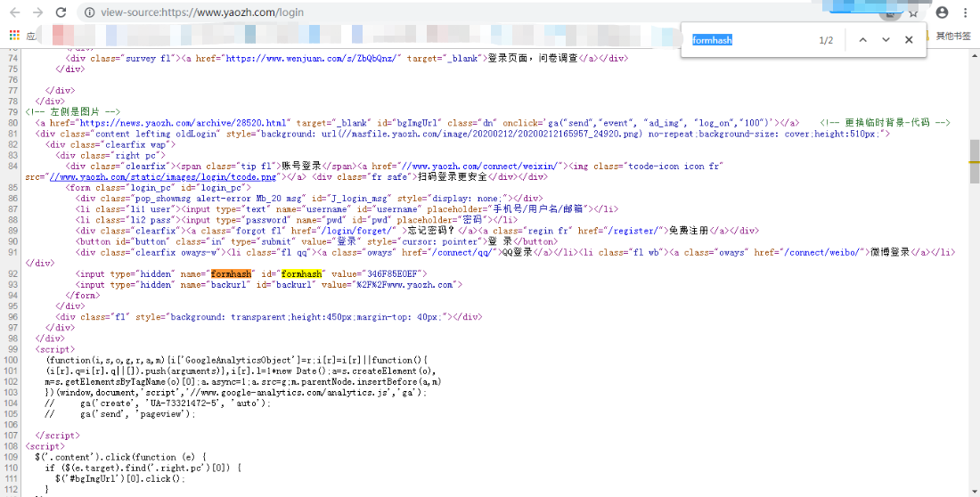
Task: Bookmark this page with star icon
Action: pos(914,12)
